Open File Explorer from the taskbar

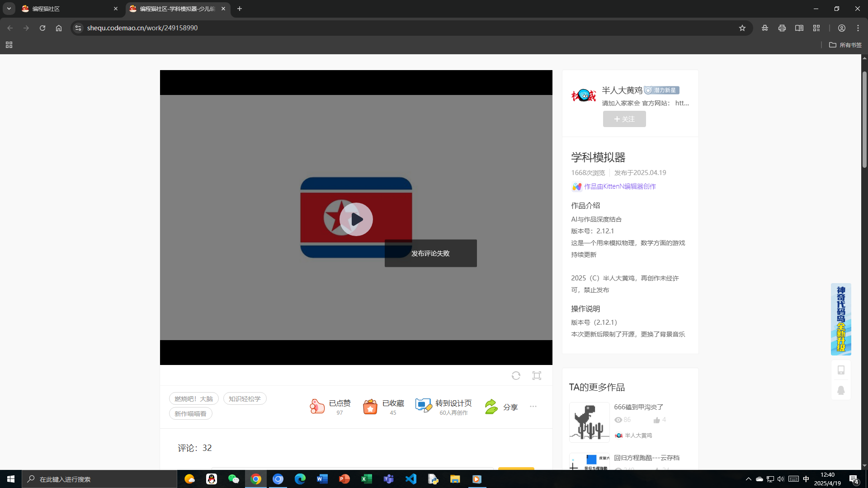pos(455,479)
